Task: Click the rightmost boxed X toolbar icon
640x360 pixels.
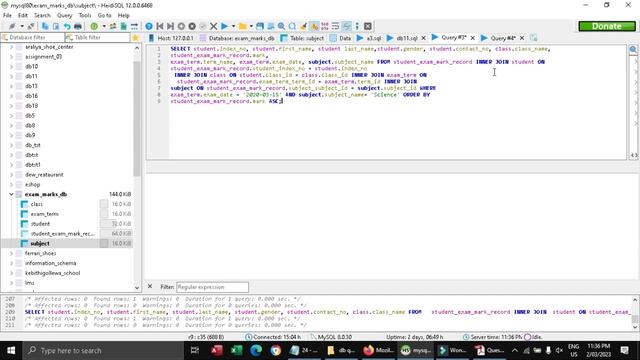Action: 368,26
